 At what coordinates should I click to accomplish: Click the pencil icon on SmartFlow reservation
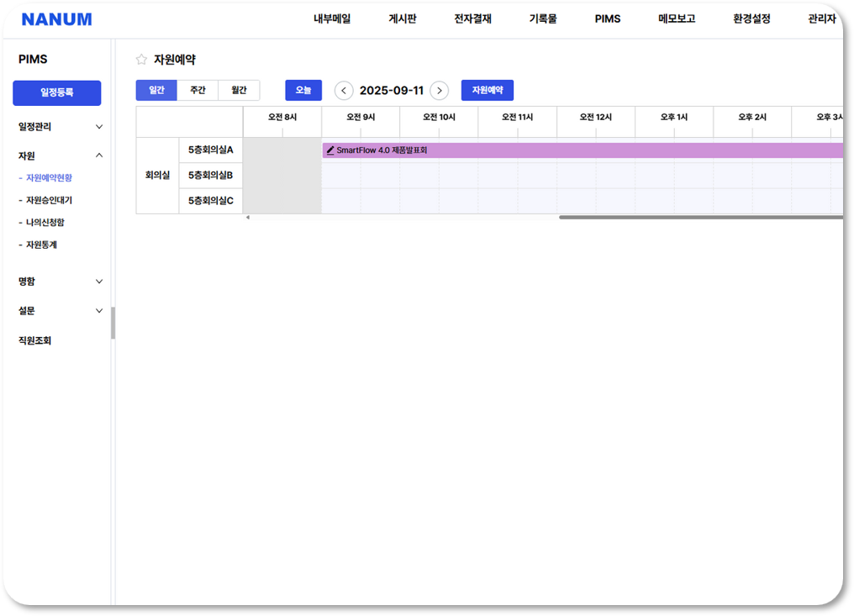[x=330, y=150]
